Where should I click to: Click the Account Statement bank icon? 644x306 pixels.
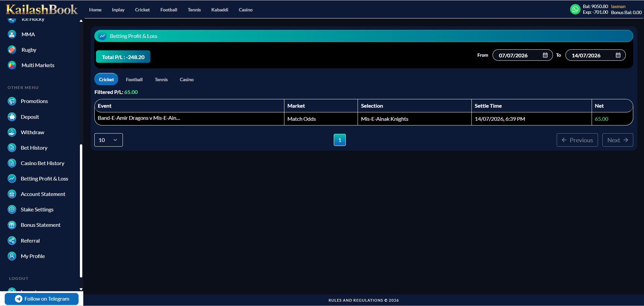(12, 194)
